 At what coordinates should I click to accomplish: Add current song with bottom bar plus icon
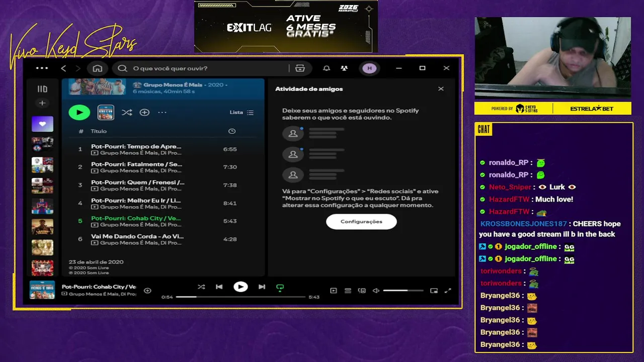(147, 291)
